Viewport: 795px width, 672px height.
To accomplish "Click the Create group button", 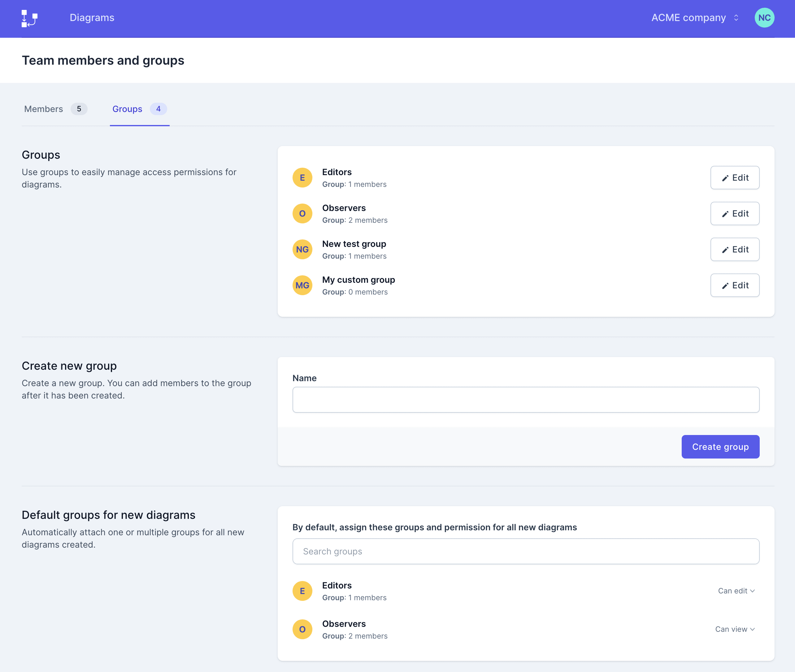I will click(720, 447).
